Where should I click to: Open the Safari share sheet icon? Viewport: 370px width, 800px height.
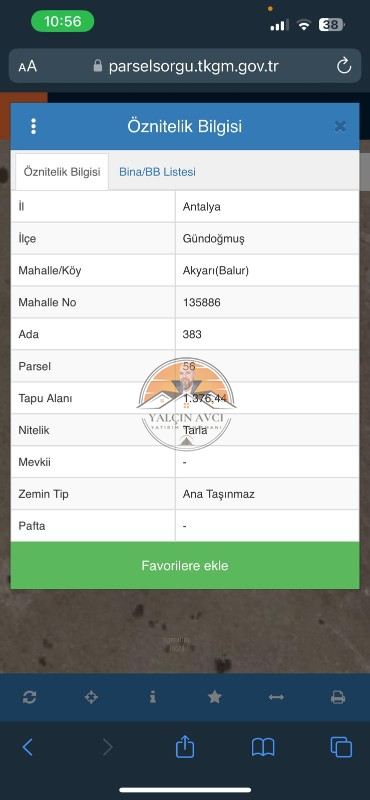click(x=185, y=746)
